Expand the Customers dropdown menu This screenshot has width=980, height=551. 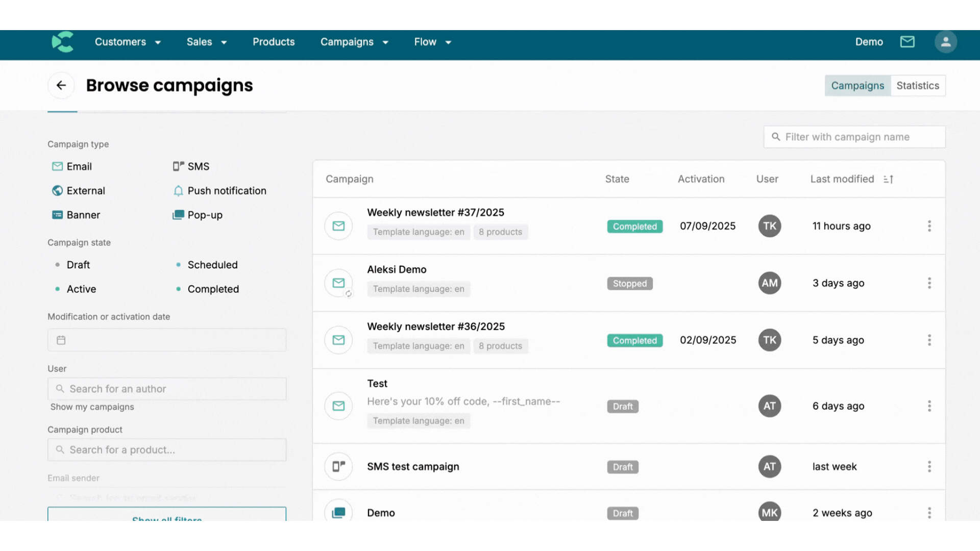[128, 42]
